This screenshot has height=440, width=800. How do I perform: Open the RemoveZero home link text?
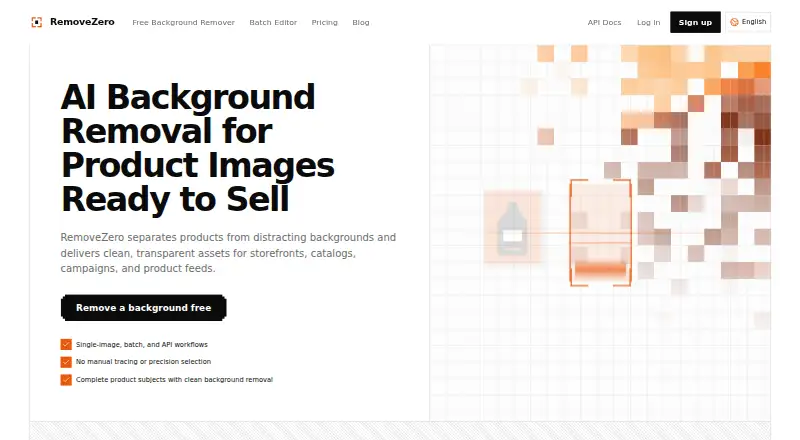pos(82,22)
